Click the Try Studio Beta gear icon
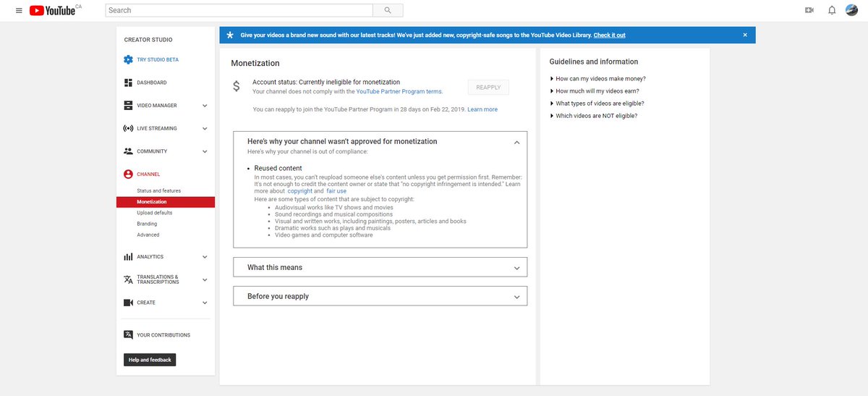The width and height of the screenshot is (868, 396). [128, 59]
